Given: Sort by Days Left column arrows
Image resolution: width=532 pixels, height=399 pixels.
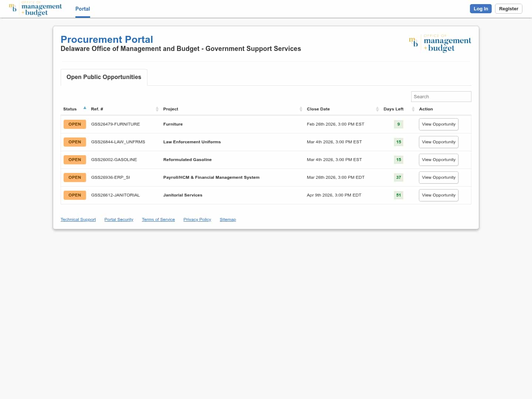Looking at the screenshot, I should [413, 109].
